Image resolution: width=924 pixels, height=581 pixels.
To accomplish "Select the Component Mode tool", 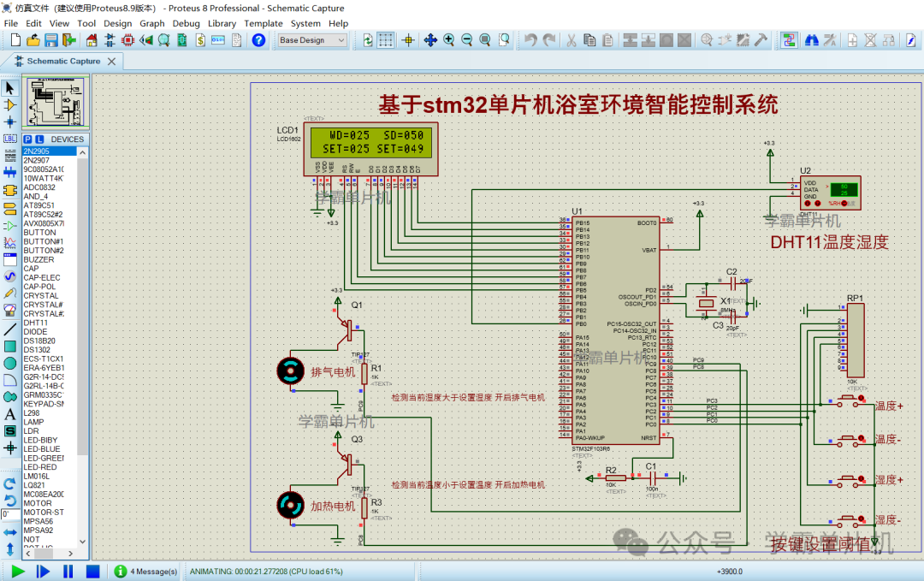I will [10, 105].
